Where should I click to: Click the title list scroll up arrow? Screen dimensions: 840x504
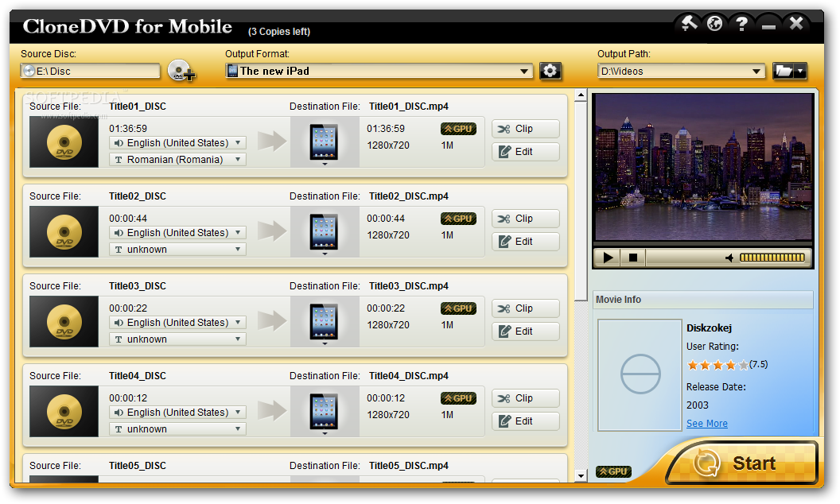pyautogui.click(x=581, y=96)
